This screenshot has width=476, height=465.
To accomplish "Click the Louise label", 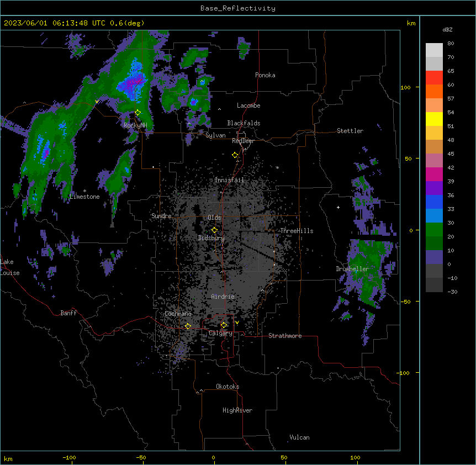I will point(10,273).
